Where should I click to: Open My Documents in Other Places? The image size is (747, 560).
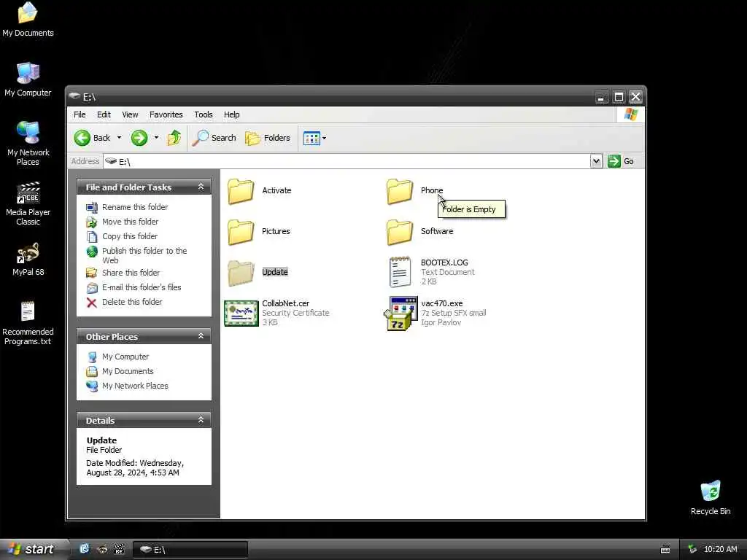tap(128, 371)
